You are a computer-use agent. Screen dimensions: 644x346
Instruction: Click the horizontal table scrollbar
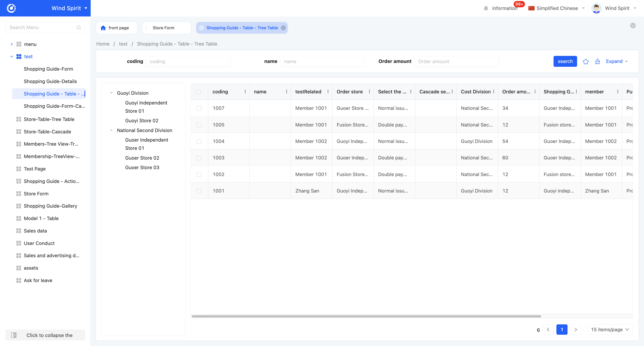click(366, 316)
